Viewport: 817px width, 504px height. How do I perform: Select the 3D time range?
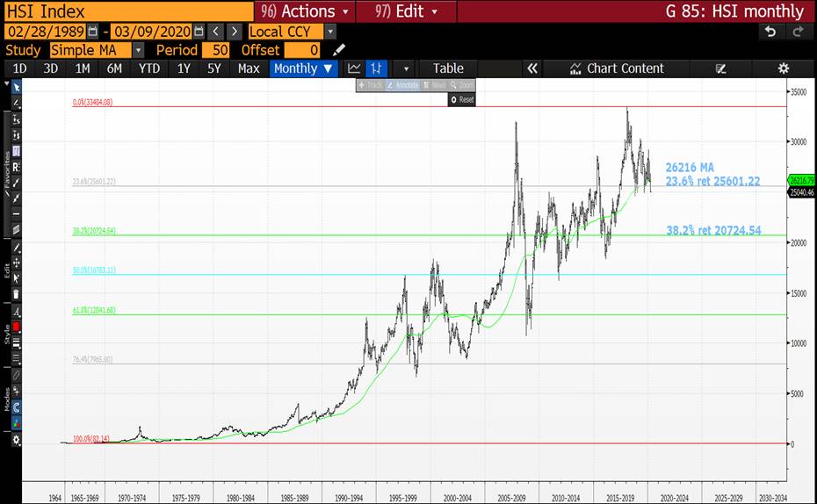tap(51, 68)
